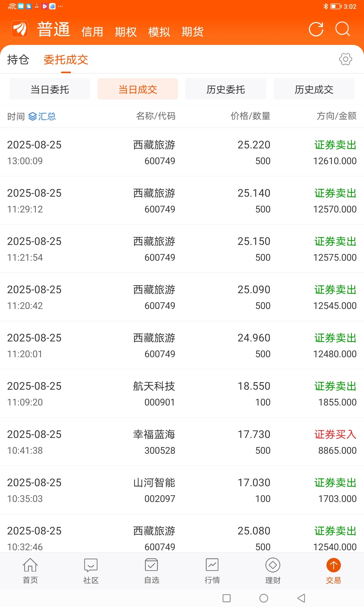
Task: Select 历史成交 button
Action: point(314,89)
